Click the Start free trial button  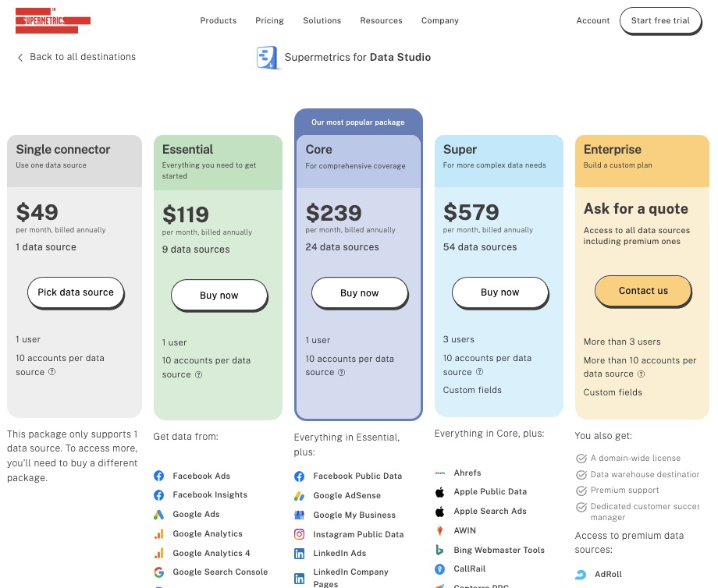(660, 20)
